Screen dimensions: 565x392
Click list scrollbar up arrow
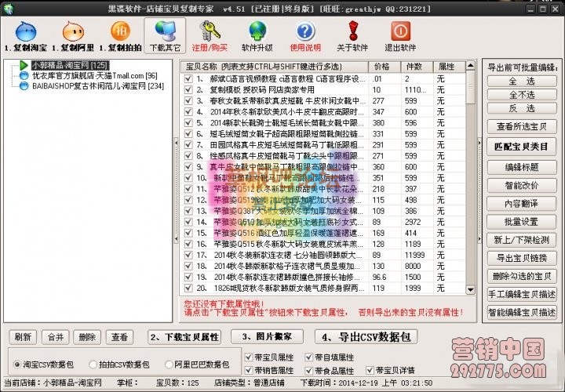pyautogui.click(x=470, y=66)
